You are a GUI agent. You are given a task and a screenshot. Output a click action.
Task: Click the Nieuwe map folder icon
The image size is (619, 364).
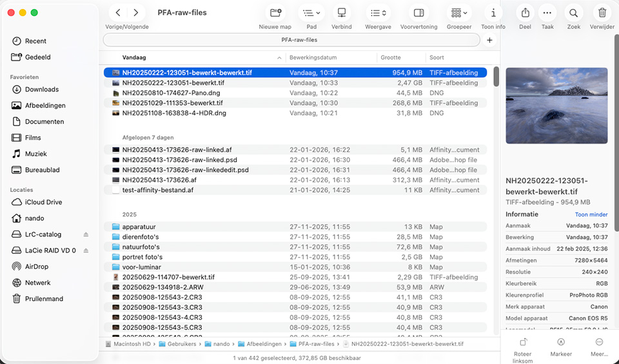click(x=275, y=13)
